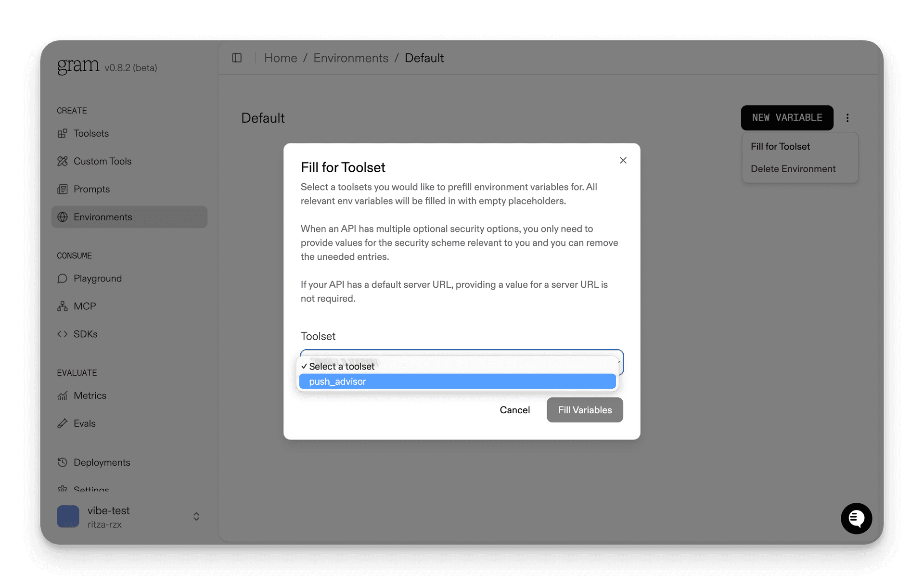Open the Playground section
Viewport: 924px width, 585px height.
[x=97, y=278]
